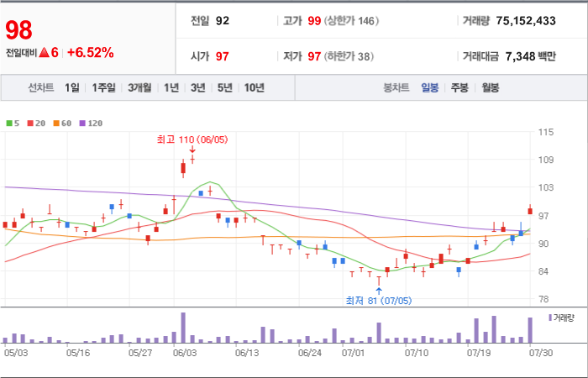
Task: Click the current price 98
Action: [18, 30]
